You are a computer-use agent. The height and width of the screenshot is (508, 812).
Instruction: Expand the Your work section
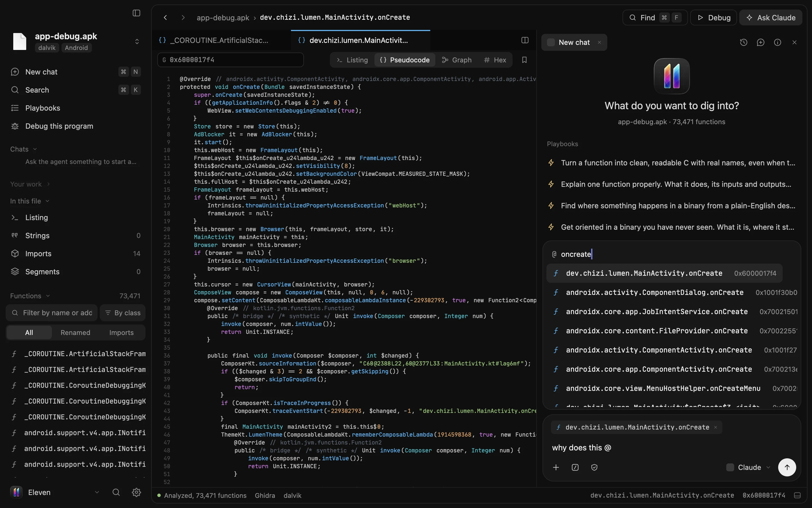pos(30,184)
